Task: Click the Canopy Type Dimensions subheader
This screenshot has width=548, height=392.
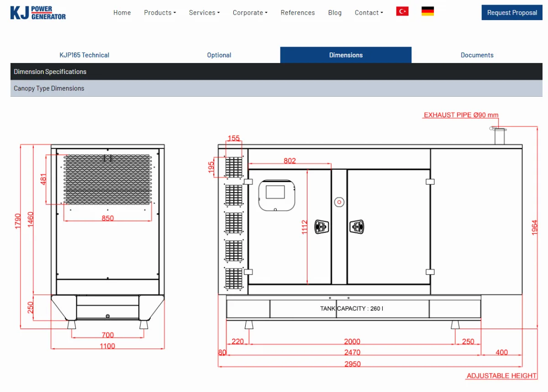Action: (x=276, y=89)
